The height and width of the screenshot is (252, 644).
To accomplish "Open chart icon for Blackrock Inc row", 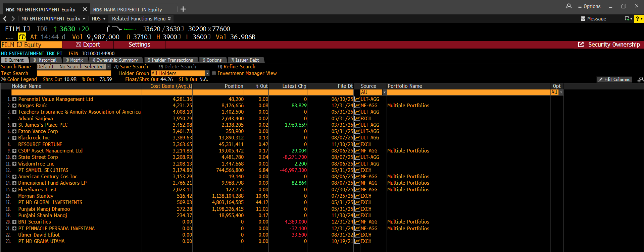I will [357, 138].
